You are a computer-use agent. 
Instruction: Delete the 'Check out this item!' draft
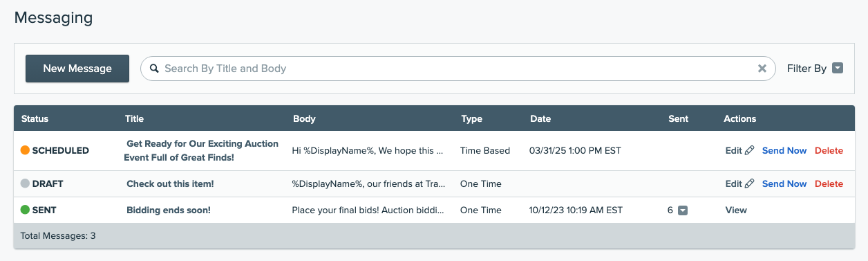click(829, 183)
